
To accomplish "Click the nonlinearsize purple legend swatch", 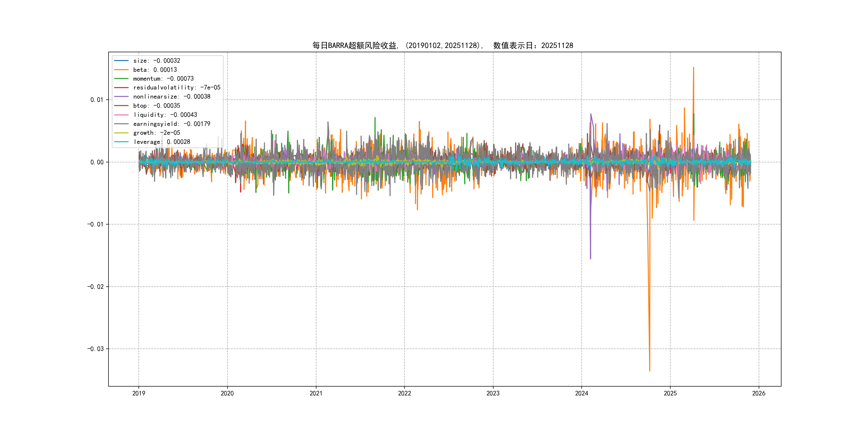I will [x=121, y=97].
